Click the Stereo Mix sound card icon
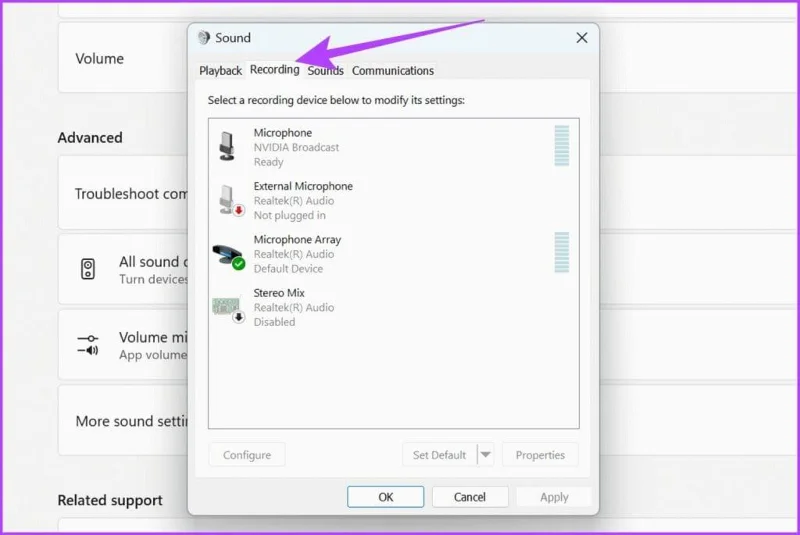 pyautogui.click(x=229, y=309)
